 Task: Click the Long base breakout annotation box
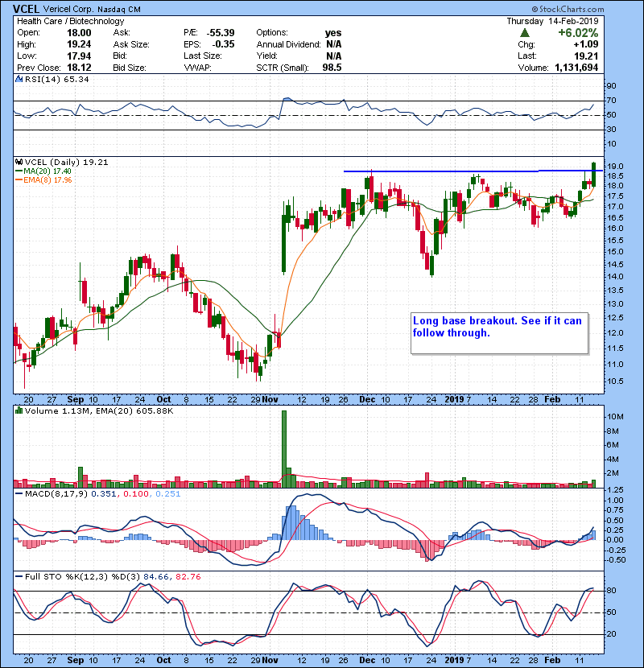tap(500, 333)
